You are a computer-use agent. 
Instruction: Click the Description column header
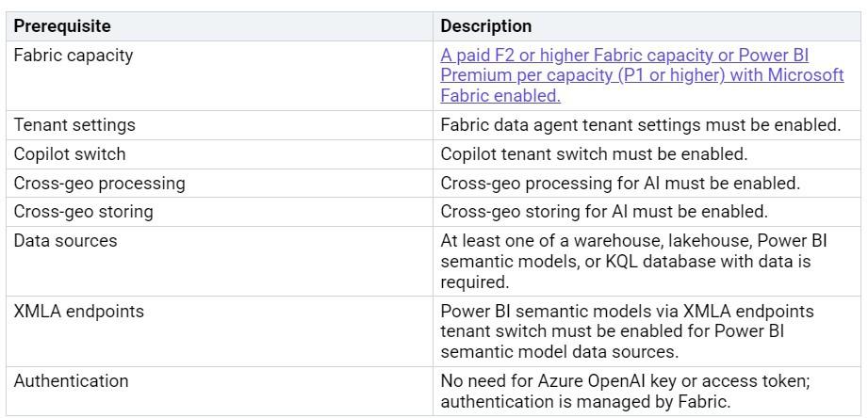pyautogui.click(x=485, y=26)
